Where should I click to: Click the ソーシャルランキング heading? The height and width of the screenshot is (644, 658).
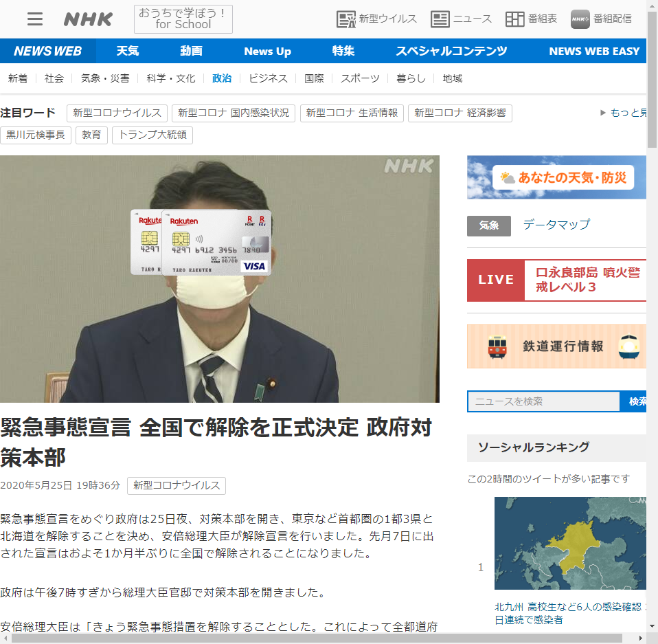(x=534, y=447)
